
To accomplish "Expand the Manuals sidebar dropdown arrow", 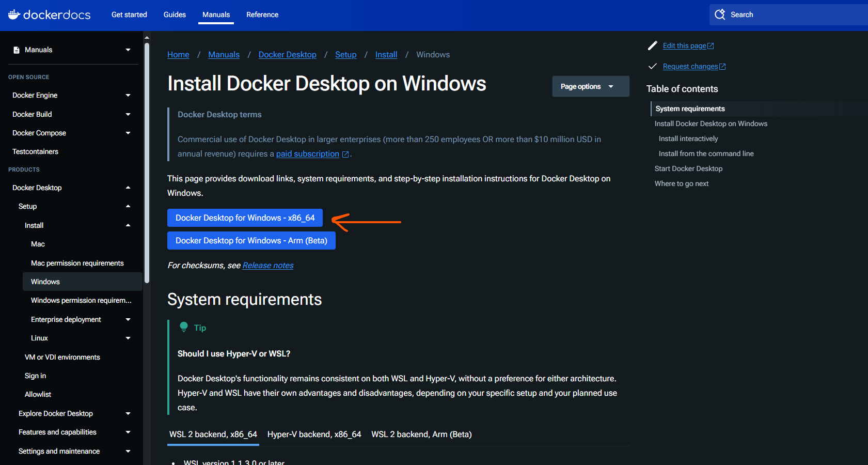I will coord(128,50).
